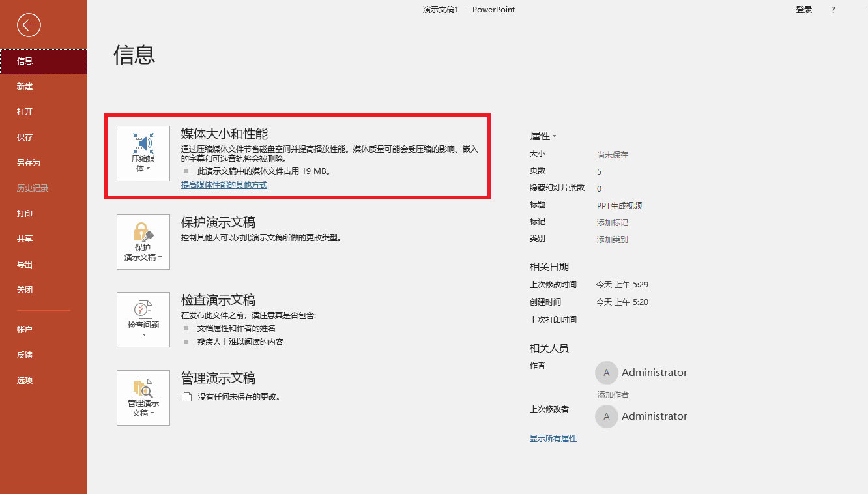
Task: Open the 导出 export page
Action: (44, 265)
